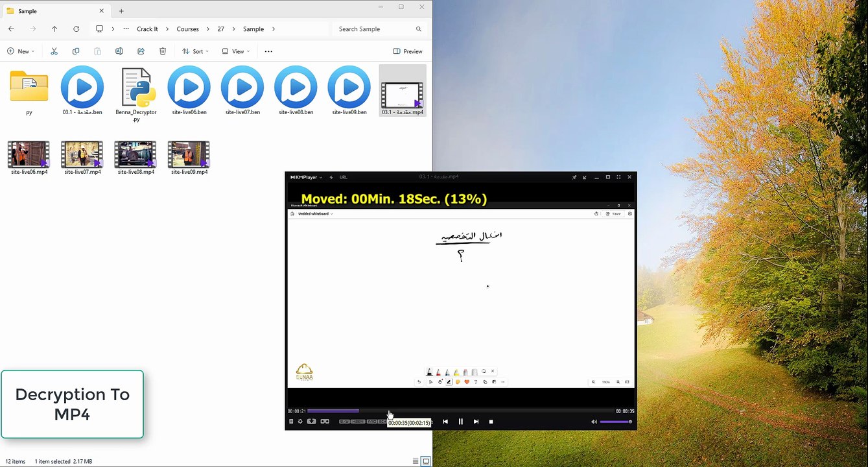Viewport: 868px width, 467px height.
Task: Click the Delete trash icon in Explorer
Action: click(x=163, y=51)
